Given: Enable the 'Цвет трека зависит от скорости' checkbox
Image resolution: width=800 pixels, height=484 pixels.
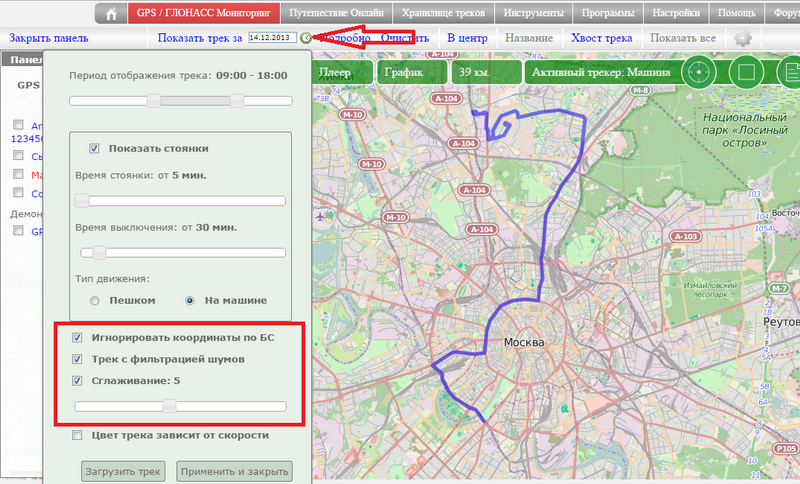Looking at the screenshot, I should [78, 435].
